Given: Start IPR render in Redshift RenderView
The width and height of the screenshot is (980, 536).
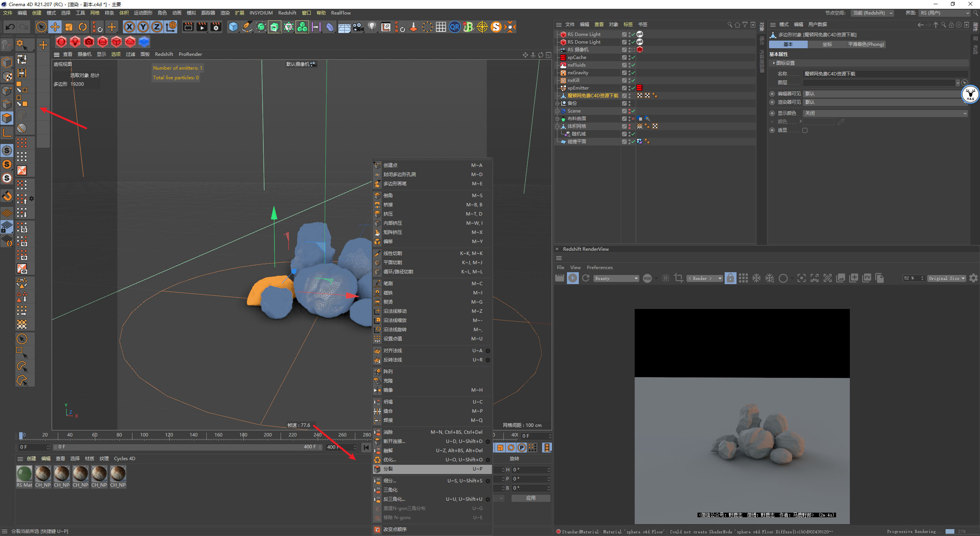Looking at the screenshot, I should coord(573,278).
